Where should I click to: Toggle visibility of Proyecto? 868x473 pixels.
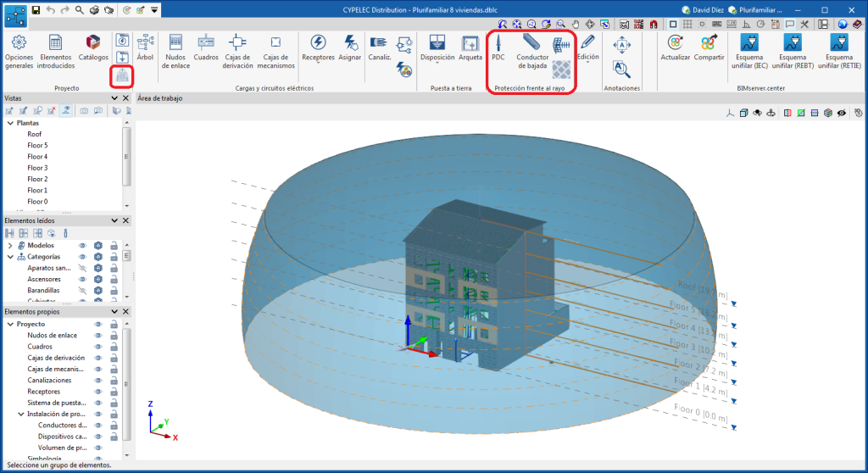(x=98, y=324)
